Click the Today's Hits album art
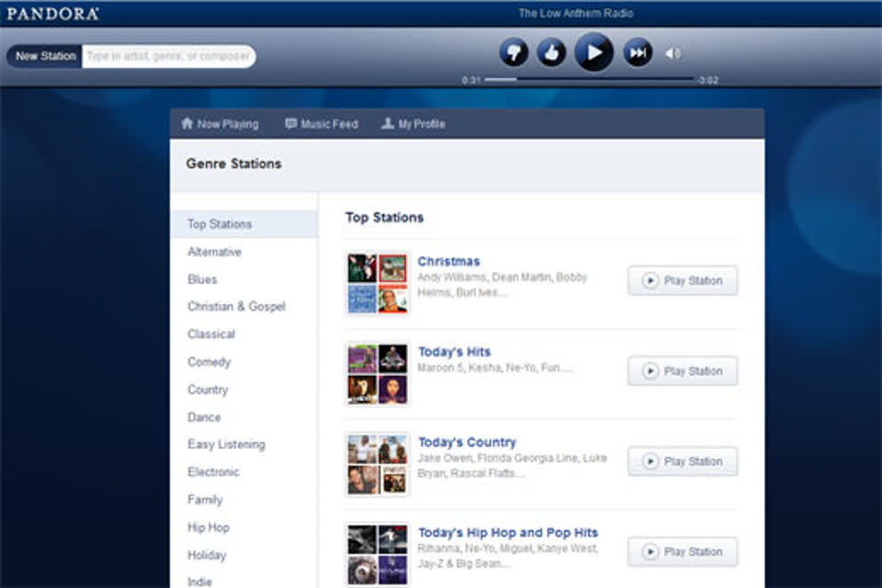882x588 pixels. pos(378,373)
